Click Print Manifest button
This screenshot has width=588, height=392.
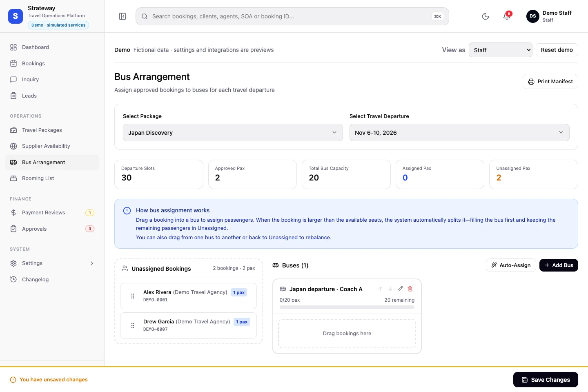pyautogui.click(x=550, y=82)
